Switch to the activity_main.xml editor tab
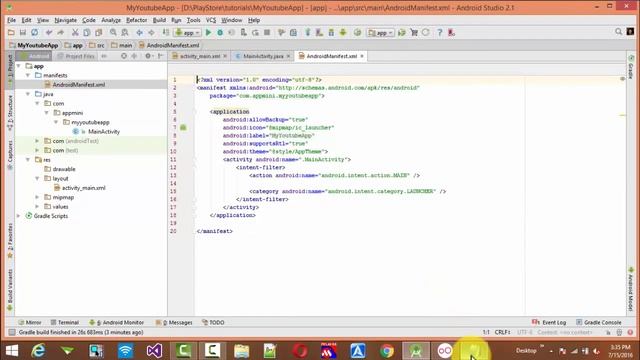 pos(200,56)
